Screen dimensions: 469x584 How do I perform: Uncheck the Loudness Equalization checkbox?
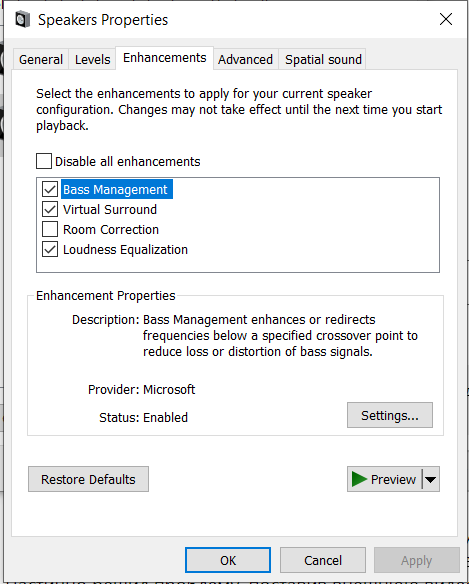pos(50,250)
